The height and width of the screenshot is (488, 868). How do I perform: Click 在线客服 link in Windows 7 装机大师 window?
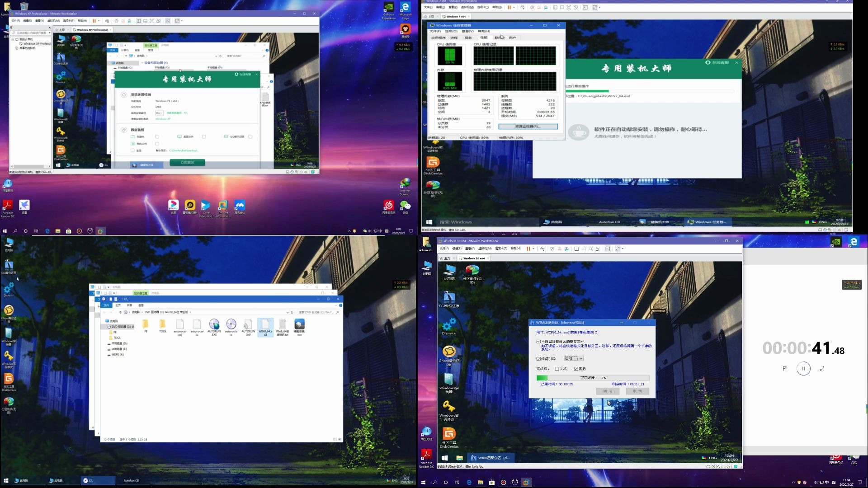click(x=717, y=62)
